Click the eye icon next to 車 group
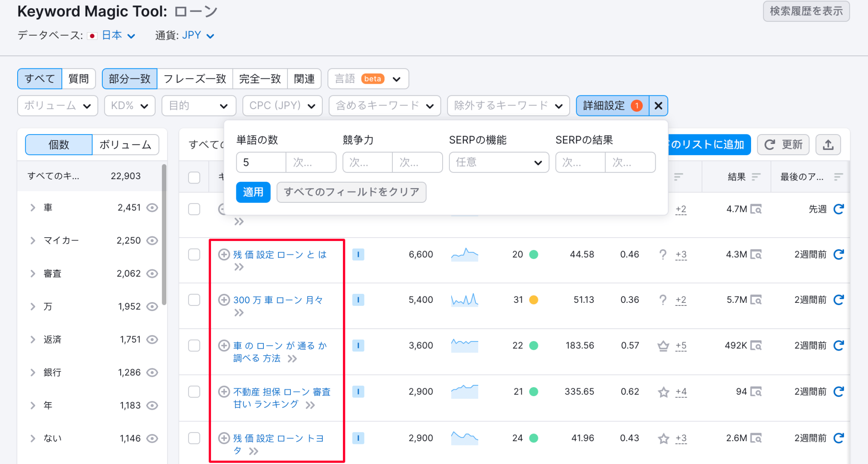The image size is (868, 464). coord(153,207)
